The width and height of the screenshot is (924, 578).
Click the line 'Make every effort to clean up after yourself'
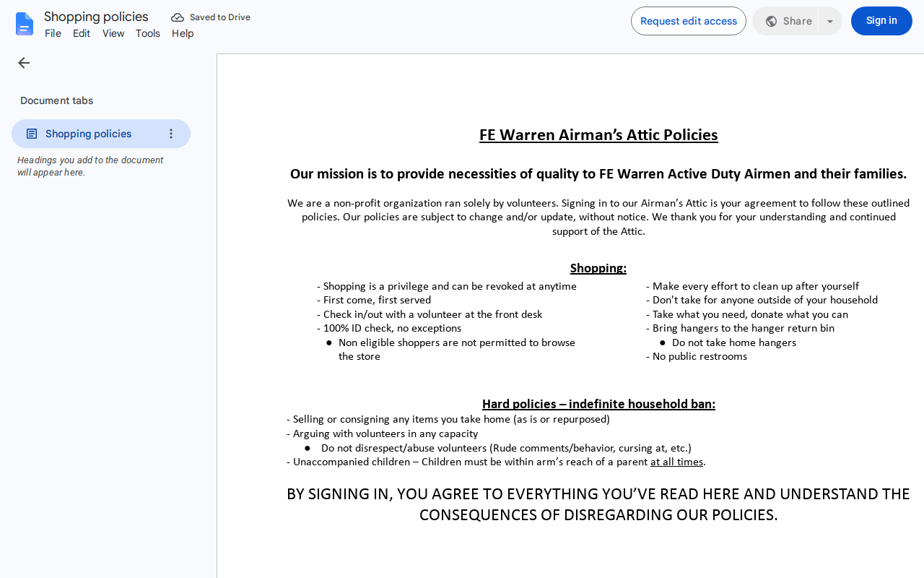click(x=752, y=286)
